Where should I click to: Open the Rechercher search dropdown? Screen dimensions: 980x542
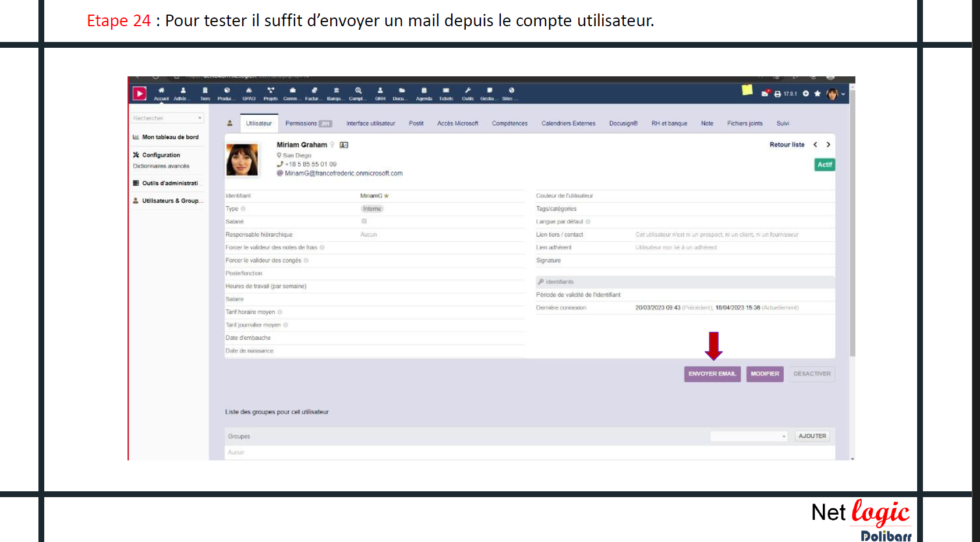tap(167, 118)
